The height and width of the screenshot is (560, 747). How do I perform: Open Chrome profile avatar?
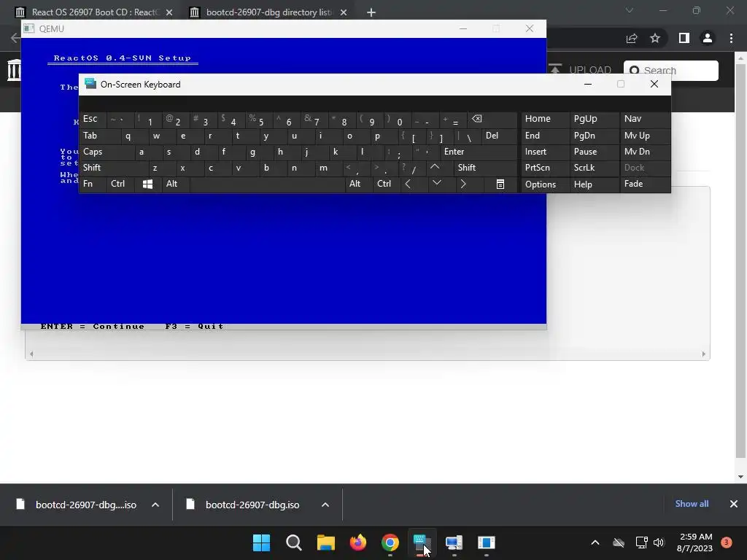coord(708,38)
